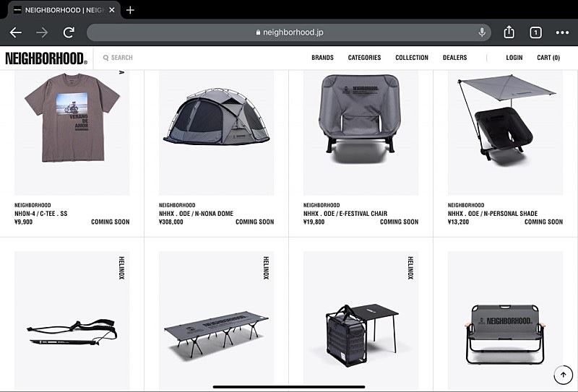Open the C-TEE . SS t-shirt image
578x392 pixels.
coord(72,133)
